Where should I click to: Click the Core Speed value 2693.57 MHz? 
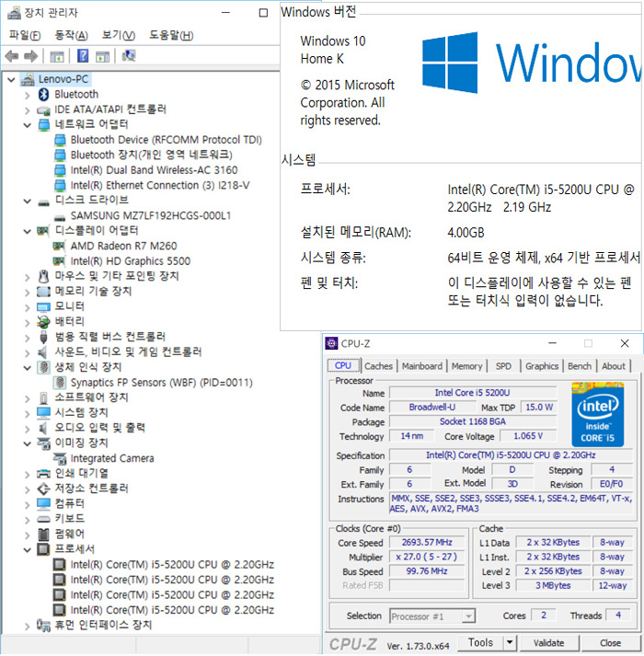coord(427,542)
